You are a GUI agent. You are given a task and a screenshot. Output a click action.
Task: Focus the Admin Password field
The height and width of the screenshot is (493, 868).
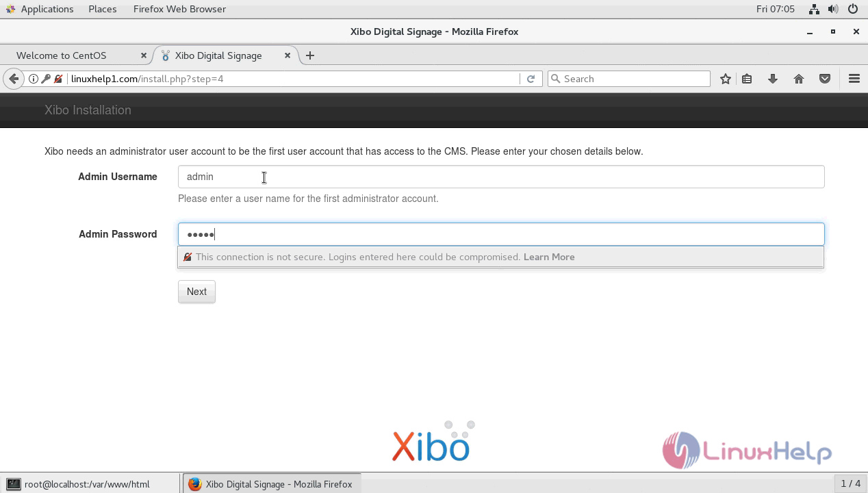click(x=501, y=234)
